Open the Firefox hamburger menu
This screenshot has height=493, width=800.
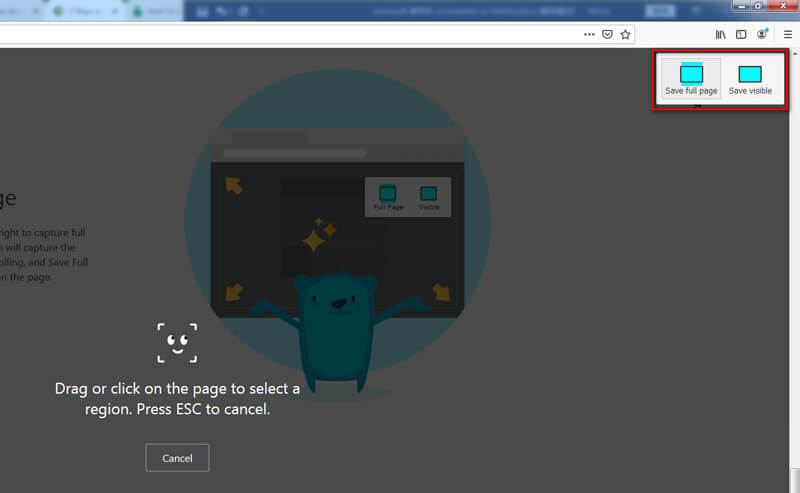(788, 35)
